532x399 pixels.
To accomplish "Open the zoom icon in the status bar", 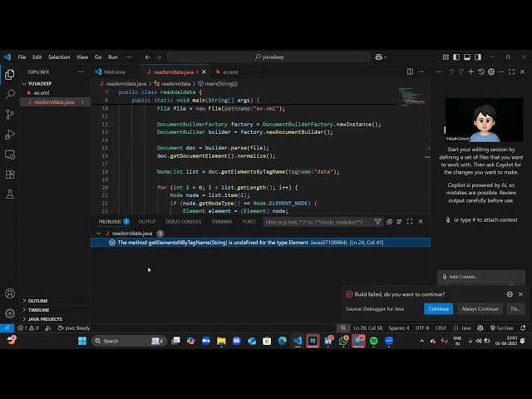I will click(343, 328).
